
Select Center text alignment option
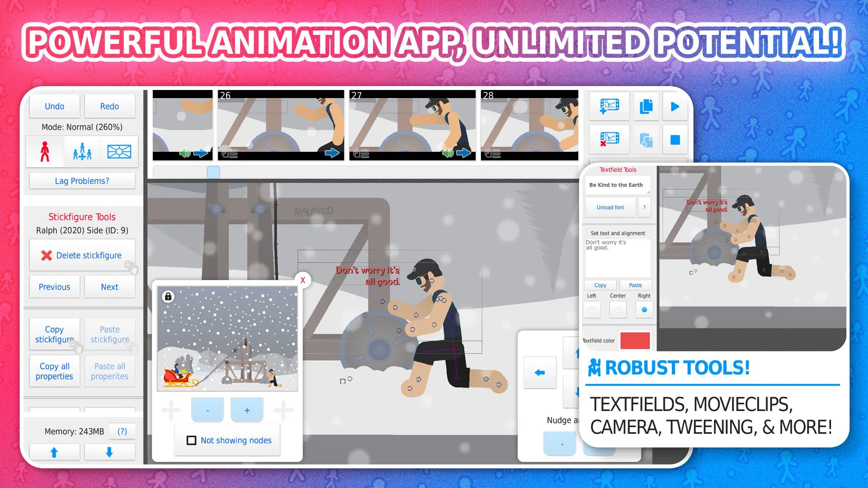click(x=618, y=309)
